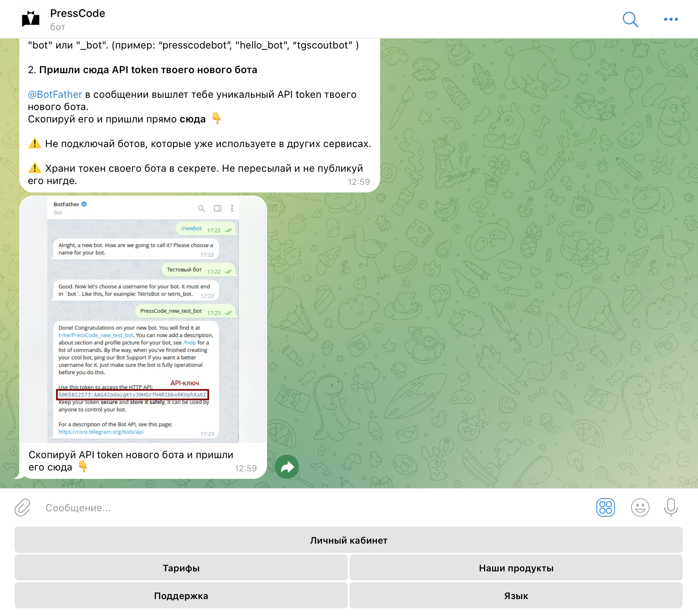Open the core.telegram.org/bots/api link
Viewport: 698px width, 616px height.
[x=100, y=432]
